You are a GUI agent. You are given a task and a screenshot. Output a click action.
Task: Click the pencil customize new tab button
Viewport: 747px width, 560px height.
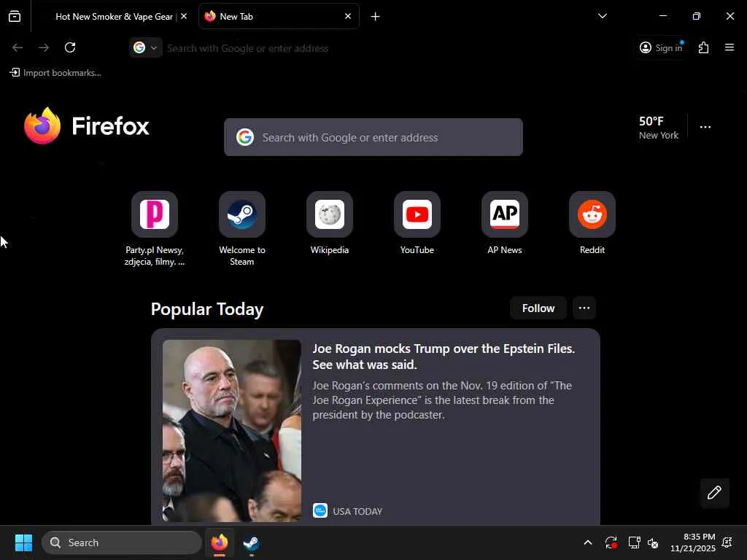[x=715, y=493]
